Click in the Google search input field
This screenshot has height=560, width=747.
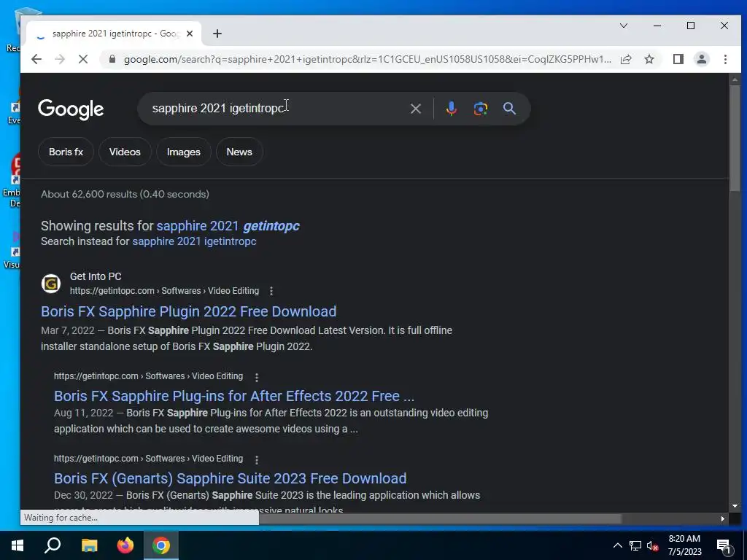pos(276,109)
